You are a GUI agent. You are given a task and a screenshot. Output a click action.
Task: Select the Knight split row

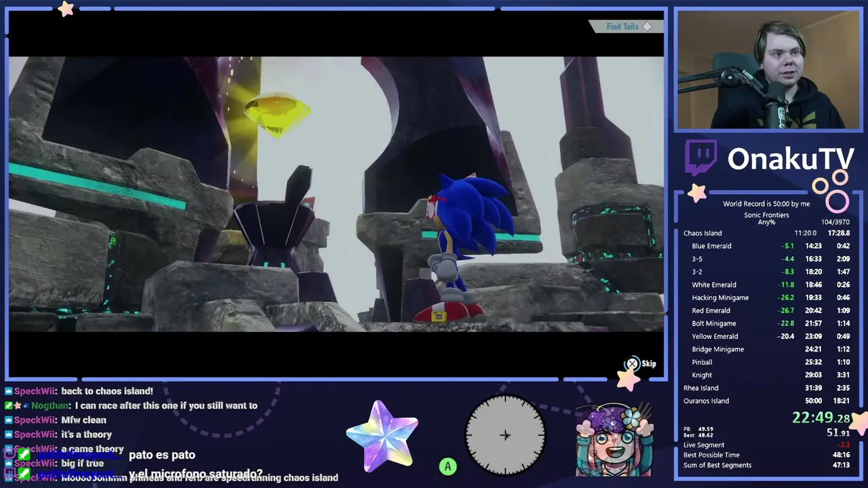(766, 375)
